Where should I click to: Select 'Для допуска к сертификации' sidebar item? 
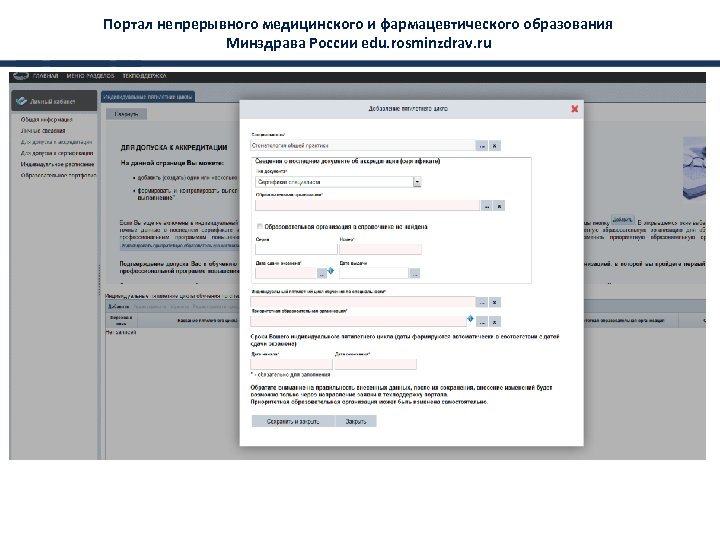57,153
